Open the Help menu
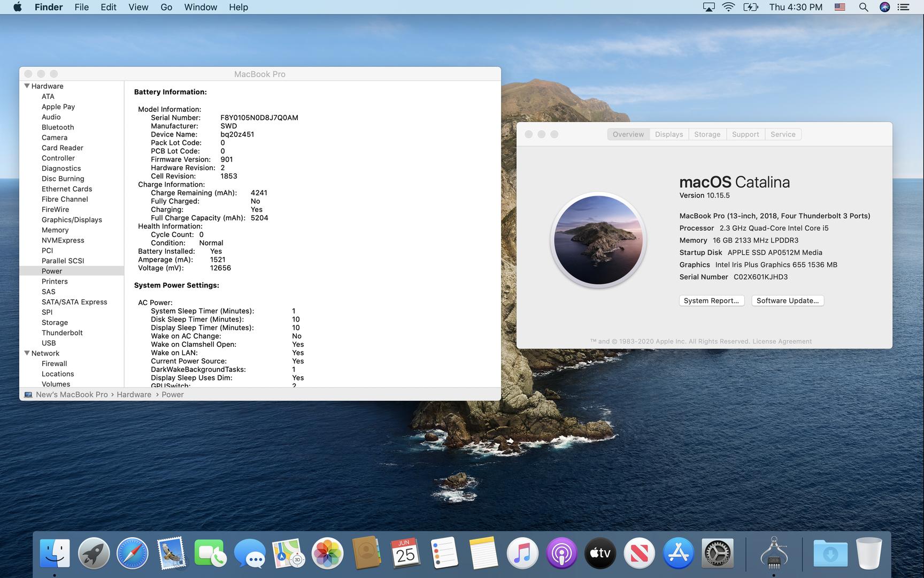924x578 pixels. coord(238,7)
